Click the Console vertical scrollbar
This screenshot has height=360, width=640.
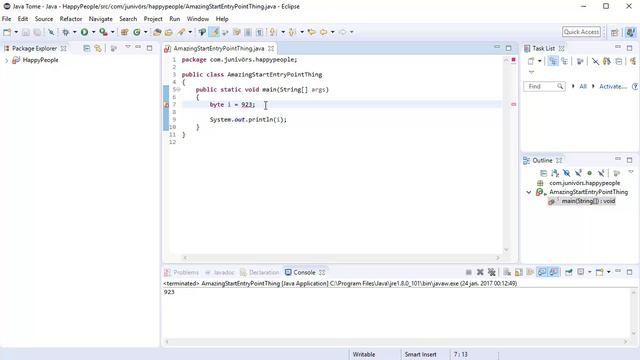point(634,313)
